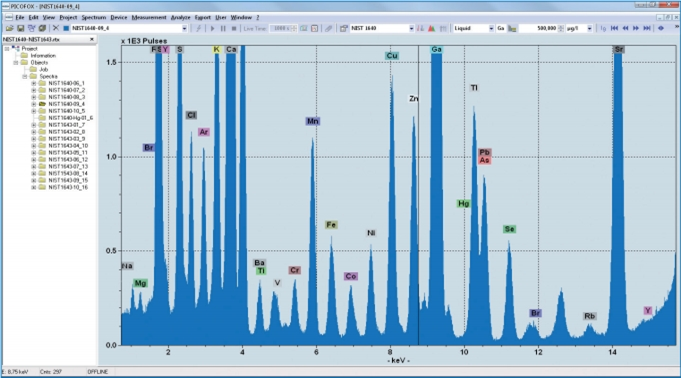
Task: Click the red-green peaks deconvolution icon
Action: [x=431, y=28]
